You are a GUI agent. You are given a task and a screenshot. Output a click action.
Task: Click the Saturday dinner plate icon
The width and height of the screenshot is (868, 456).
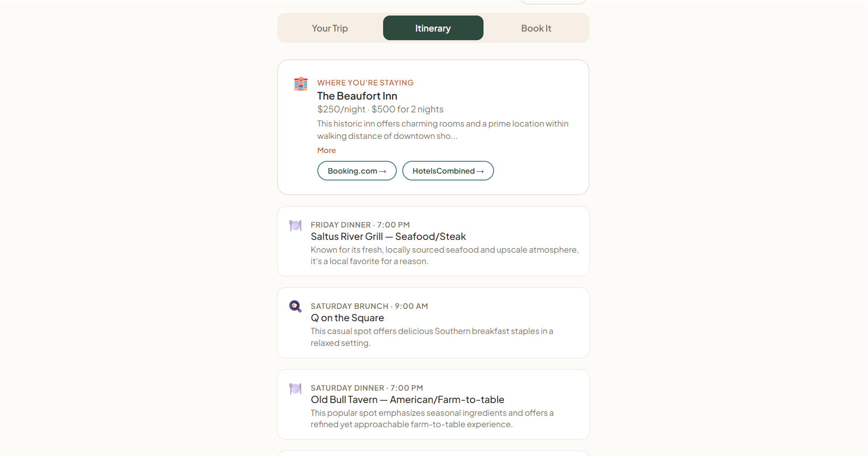pyautogui.click(x=295, y=389)
